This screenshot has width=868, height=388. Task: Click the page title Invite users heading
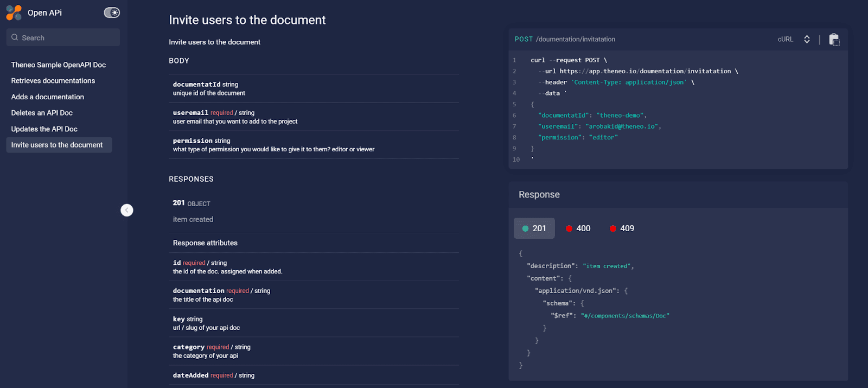tap(247, 20)
